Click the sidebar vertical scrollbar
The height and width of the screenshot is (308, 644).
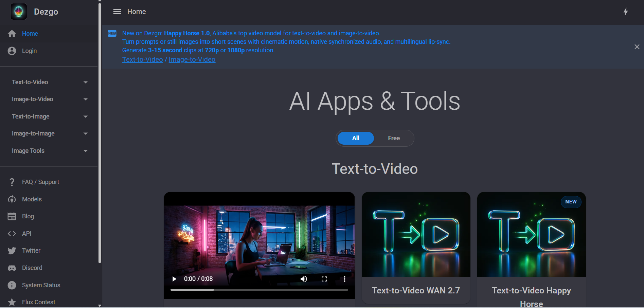(100, 132)
